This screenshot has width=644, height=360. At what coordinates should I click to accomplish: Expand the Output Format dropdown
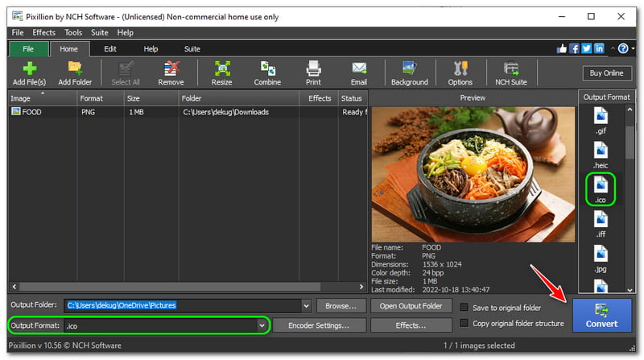pyautogui.click(x=262, y=325)
